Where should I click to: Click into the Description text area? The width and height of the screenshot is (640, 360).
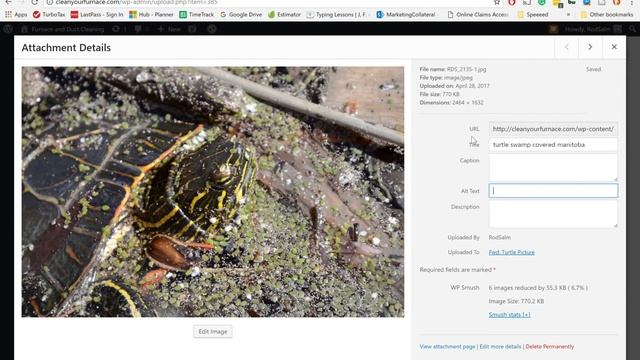pyautogui.click(x=553, y=214)
